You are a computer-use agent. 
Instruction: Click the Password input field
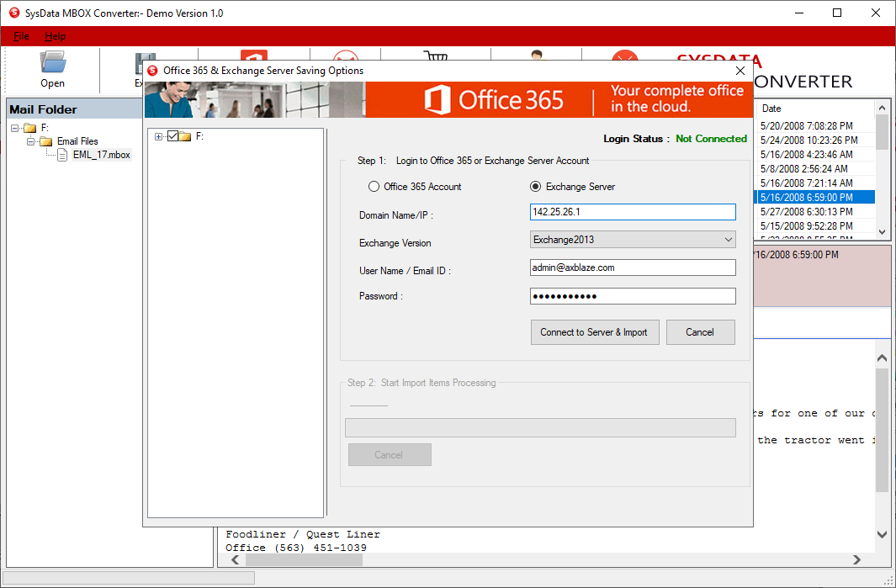[633, 296]
